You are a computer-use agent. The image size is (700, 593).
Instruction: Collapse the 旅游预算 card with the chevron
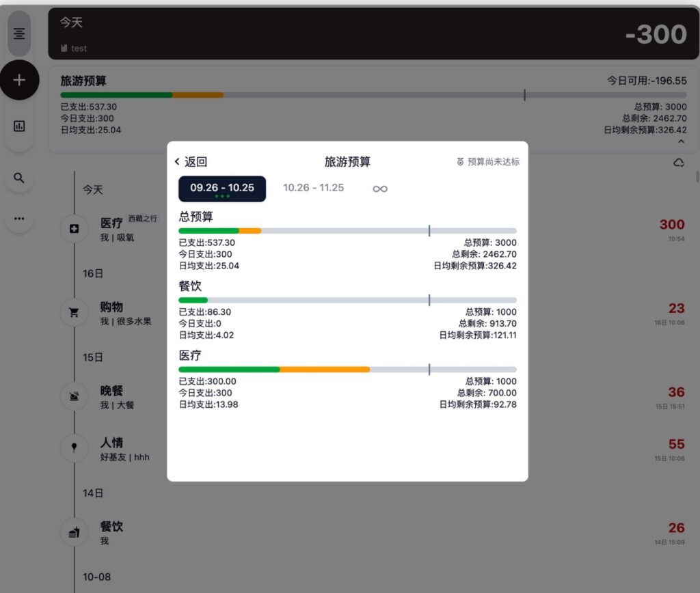coord(681,141)
